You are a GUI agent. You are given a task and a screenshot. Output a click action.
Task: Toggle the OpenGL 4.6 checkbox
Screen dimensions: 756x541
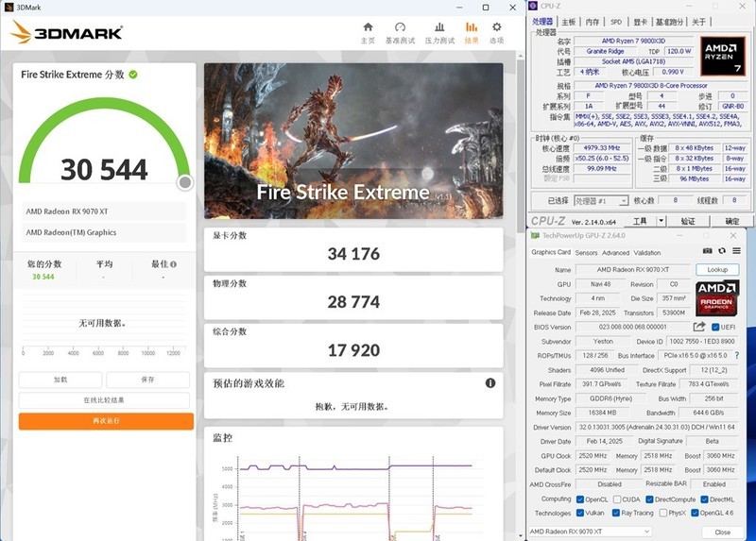(x=695, y=513)
